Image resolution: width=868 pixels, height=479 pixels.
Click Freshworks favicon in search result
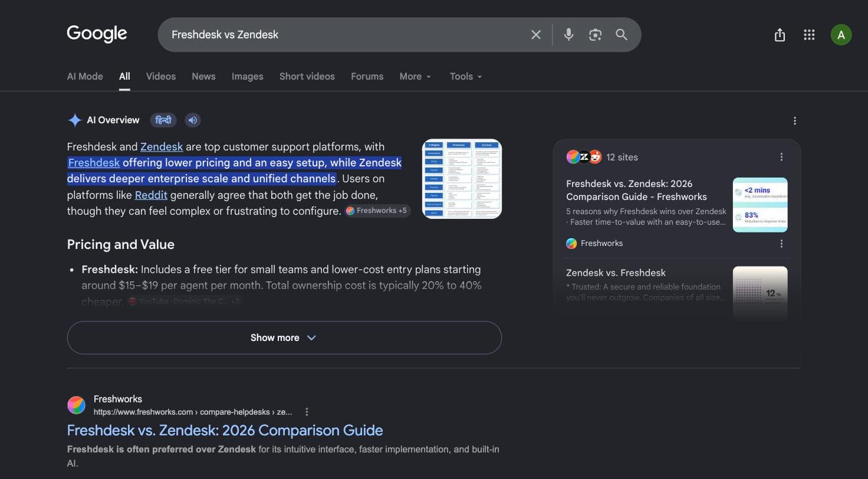pos(77,405)
